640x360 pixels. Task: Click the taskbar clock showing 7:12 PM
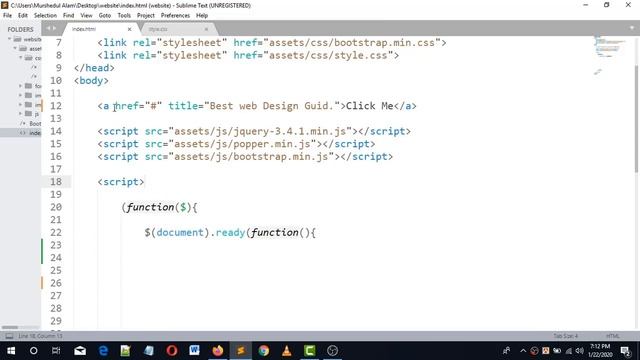click(600, 351)
